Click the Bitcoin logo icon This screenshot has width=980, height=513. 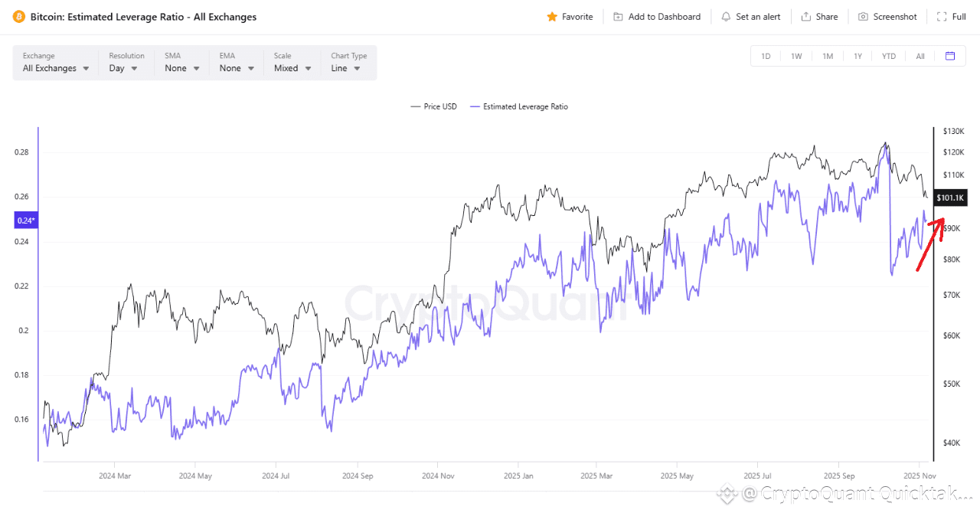(18, 17)
